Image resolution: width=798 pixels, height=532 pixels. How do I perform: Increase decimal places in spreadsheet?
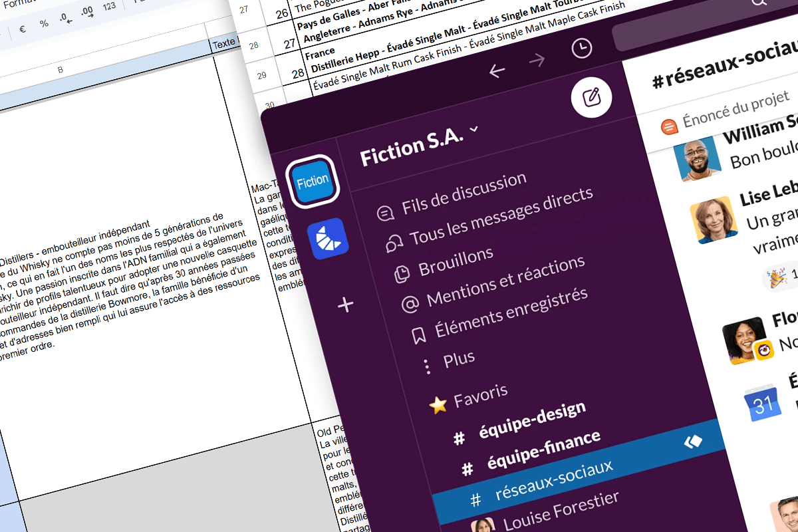coord(86,13)
